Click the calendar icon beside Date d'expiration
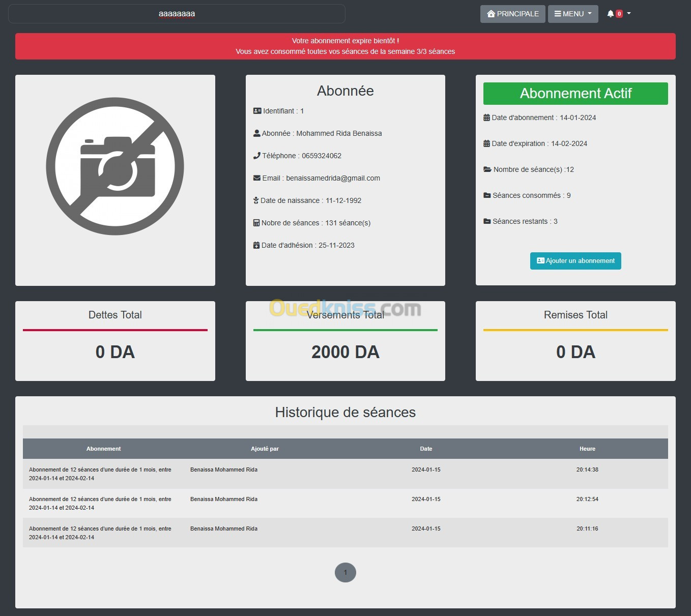This screenshot has height=616, width=691. tap(486, 143)
